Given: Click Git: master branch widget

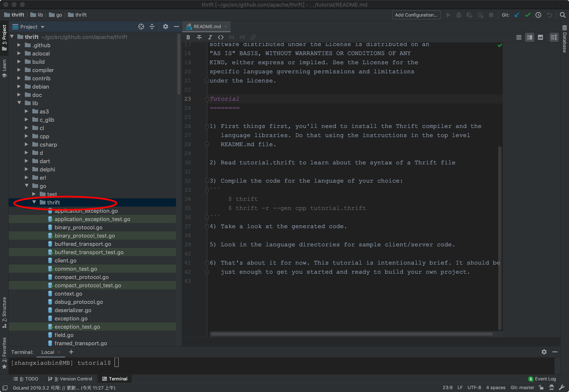Looking at the screenshot, I should coord(522,387).
